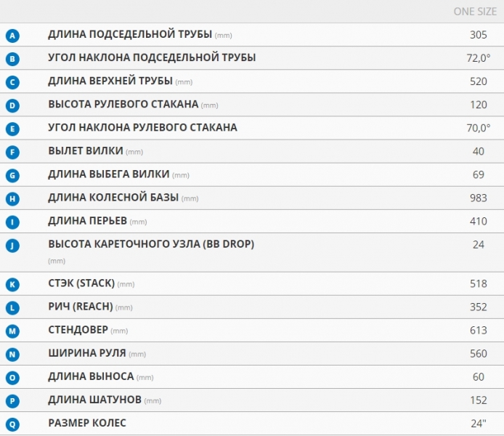The height and width of the screenshot is (436, 504).
Task: Click the H icon for wheelbase row
Action: (x=12, y=198)
